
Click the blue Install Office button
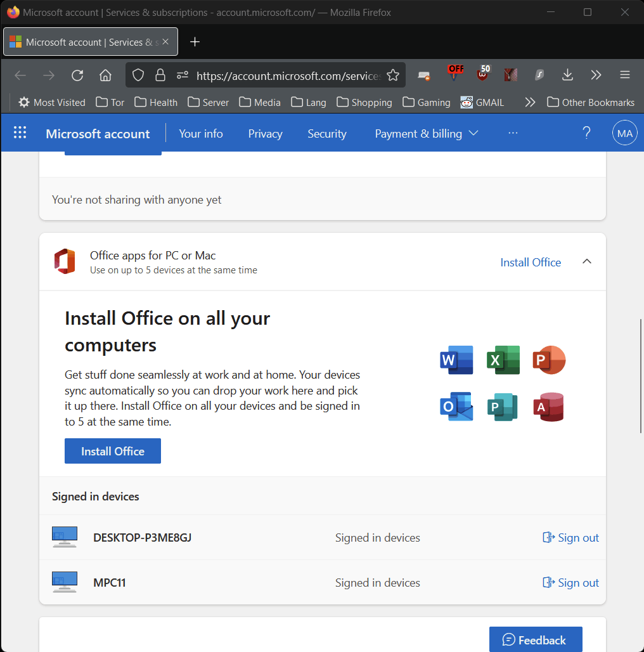coord(113,451)
